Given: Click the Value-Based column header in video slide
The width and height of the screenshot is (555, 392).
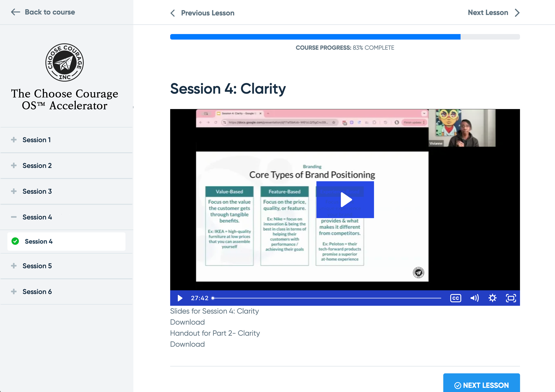Looking at the screenshot, I should tap(229, 192).
